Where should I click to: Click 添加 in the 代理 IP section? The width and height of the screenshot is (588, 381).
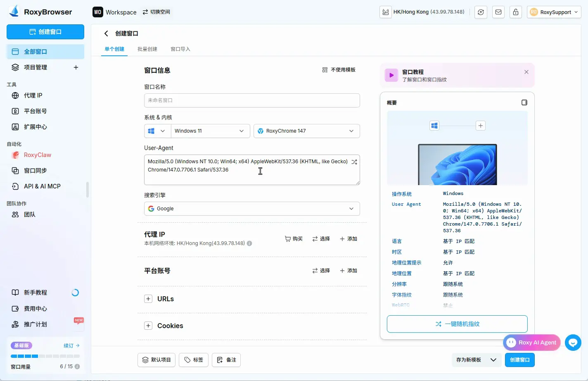click(x=349, y=239)
